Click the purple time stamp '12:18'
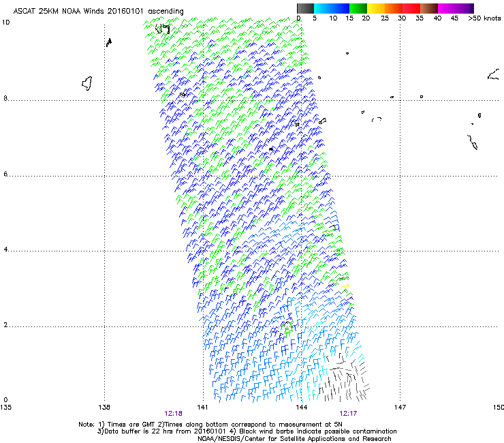 pos(173,414)
